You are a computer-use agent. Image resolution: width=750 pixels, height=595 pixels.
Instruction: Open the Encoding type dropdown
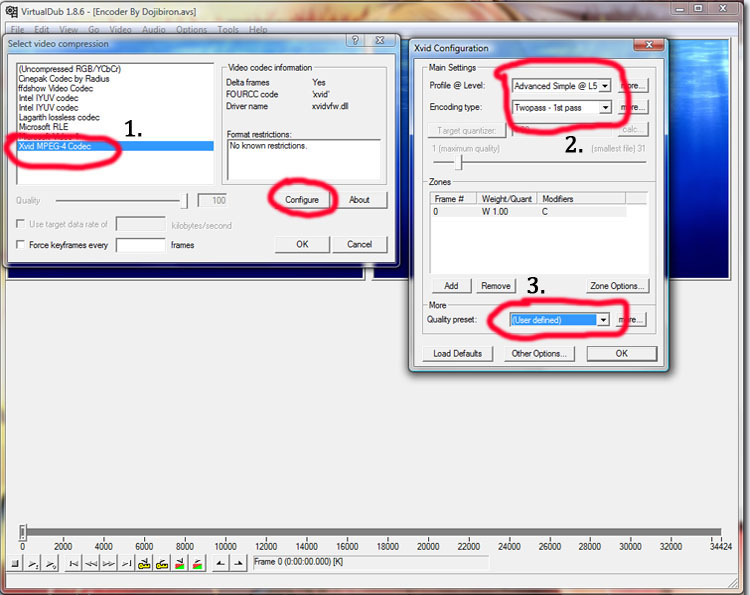(x=605, y=107)
